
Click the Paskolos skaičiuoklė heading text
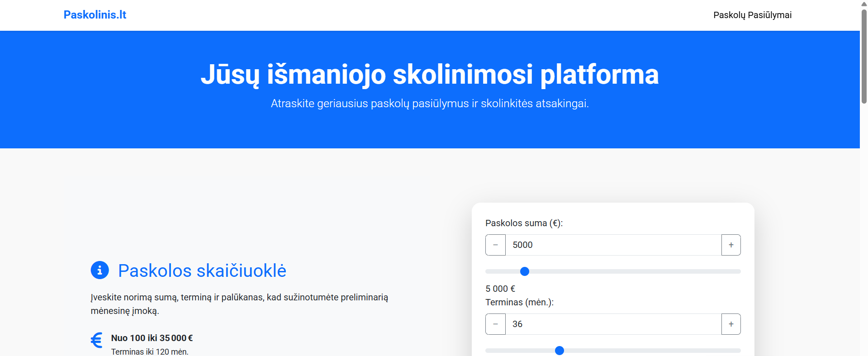(x=202, y=271)
